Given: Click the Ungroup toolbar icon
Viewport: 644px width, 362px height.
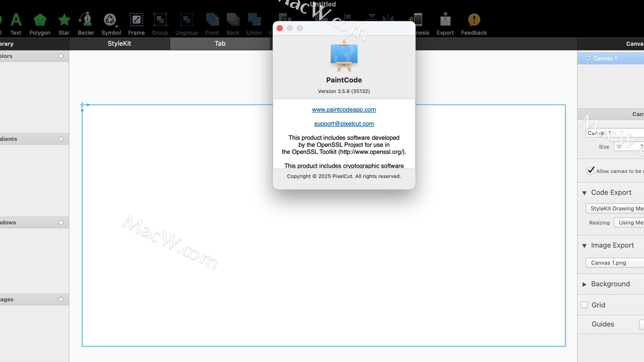Looking at the screenshot, I should 186,24.
